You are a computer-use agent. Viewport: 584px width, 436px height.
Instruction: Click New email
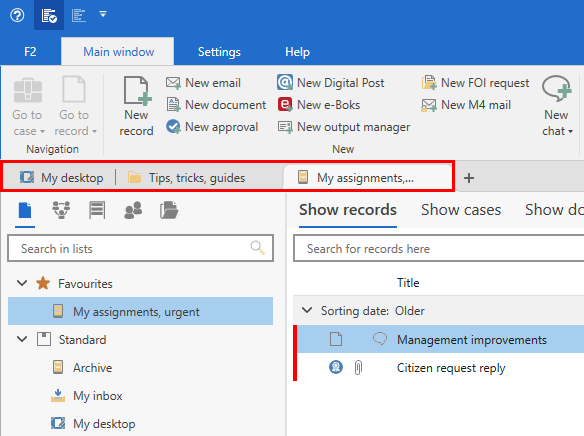(x=203, y=83)
